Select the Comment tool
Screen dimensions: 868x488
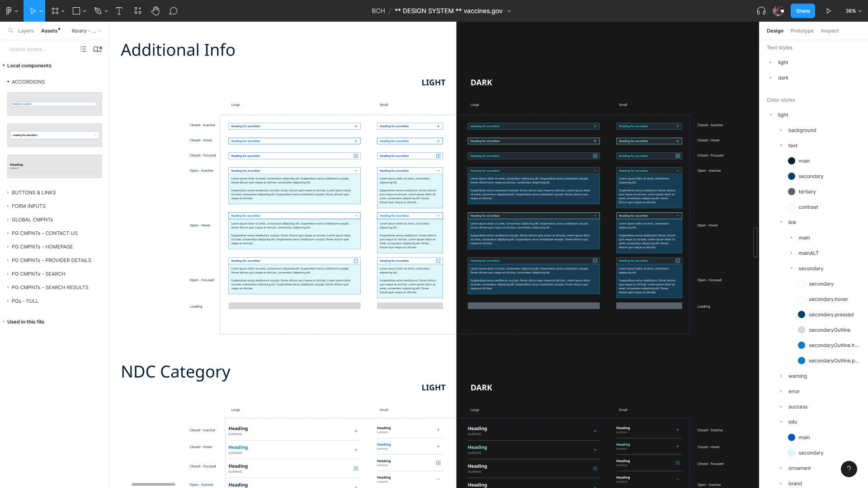coord(173,11)
